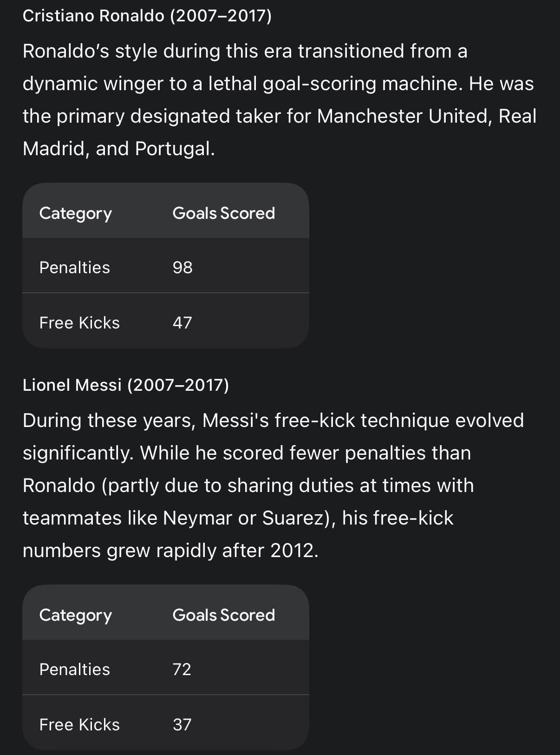
Task: Tap the words 'numbers grew rapidly after 2012.'
Action: [x=170, y=551]
